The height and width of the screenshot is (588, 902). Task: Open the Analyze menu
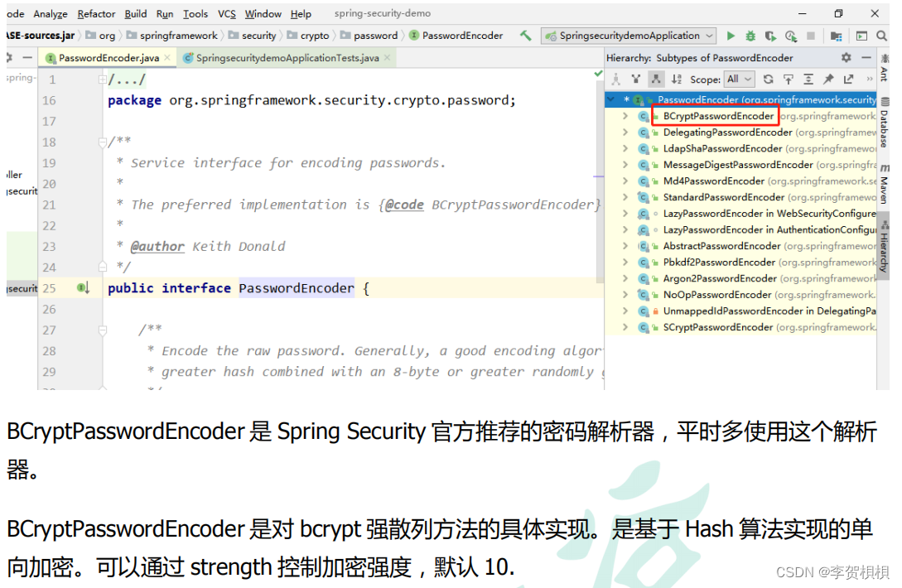51,14
